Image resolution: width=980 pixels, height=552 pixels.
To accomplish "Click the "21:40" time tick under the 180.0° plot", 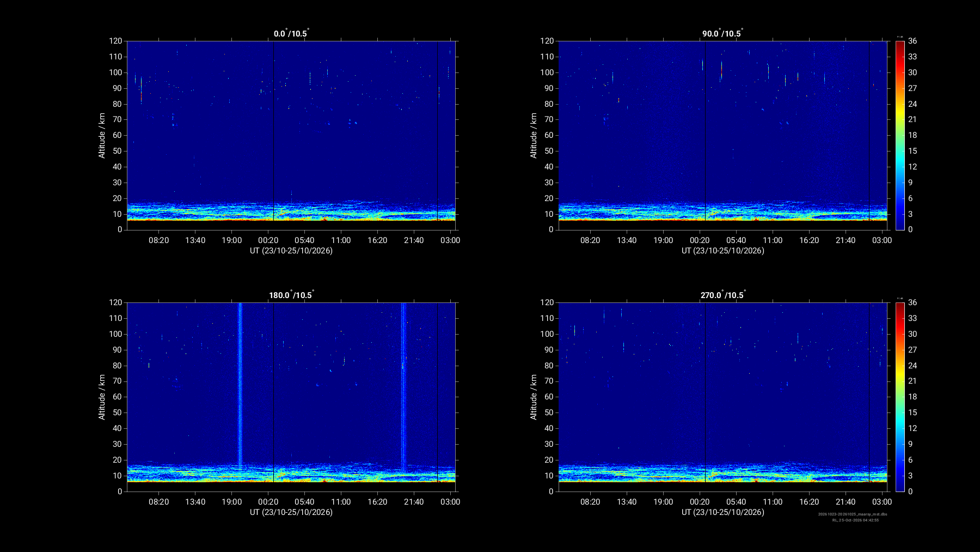I will [414, 502].
